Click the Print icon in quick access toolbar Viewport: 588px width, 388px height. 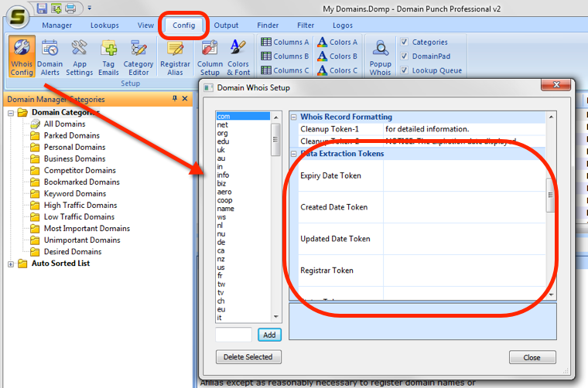70,8
